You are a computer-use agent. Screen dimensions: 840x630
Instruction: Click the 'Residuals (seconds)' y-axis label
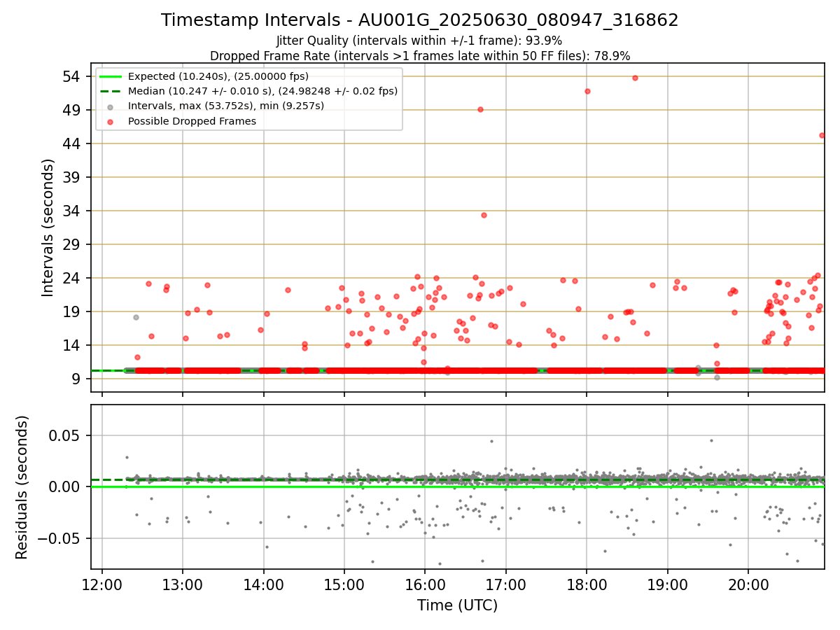coord(22,487)
